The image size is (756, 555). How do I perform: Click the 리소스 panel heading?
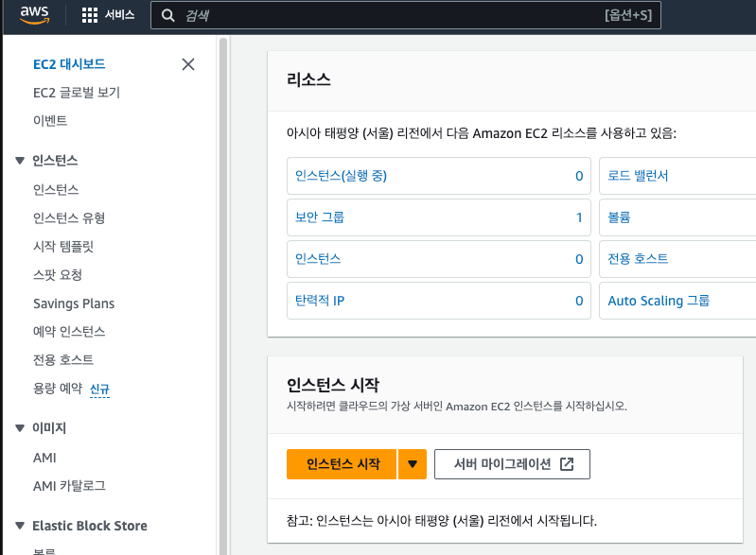(x=308, y=79)
